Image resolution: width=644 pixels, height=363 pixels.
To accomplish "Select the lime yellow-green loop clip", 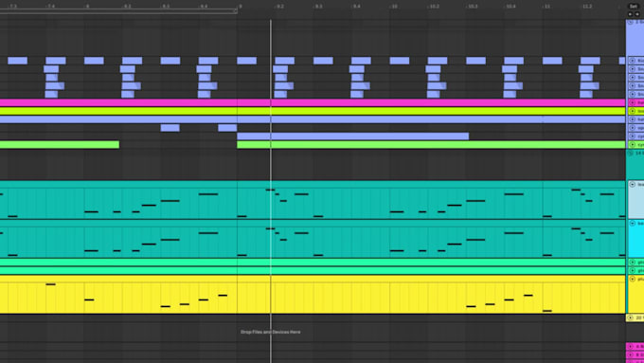I will [313, 111].
